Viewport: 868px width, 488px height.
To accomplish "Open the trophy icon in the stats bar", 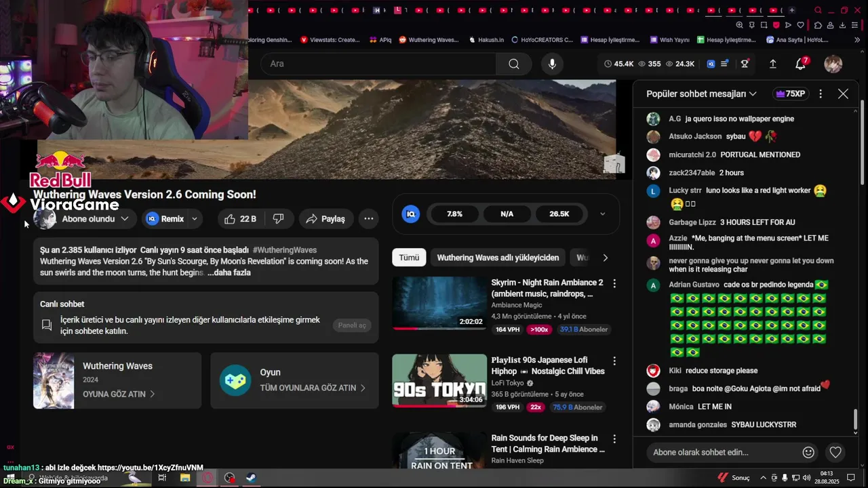I will pos(745,64).
